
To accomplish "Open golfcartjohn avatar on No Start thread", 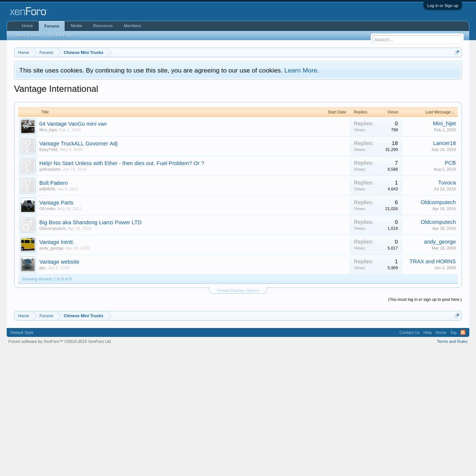I will [x=28, y=166].
